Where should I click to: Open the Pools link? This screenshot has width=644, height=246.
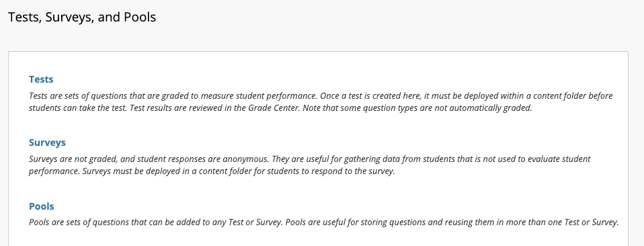pyautogui.click(x=42, y=206)
